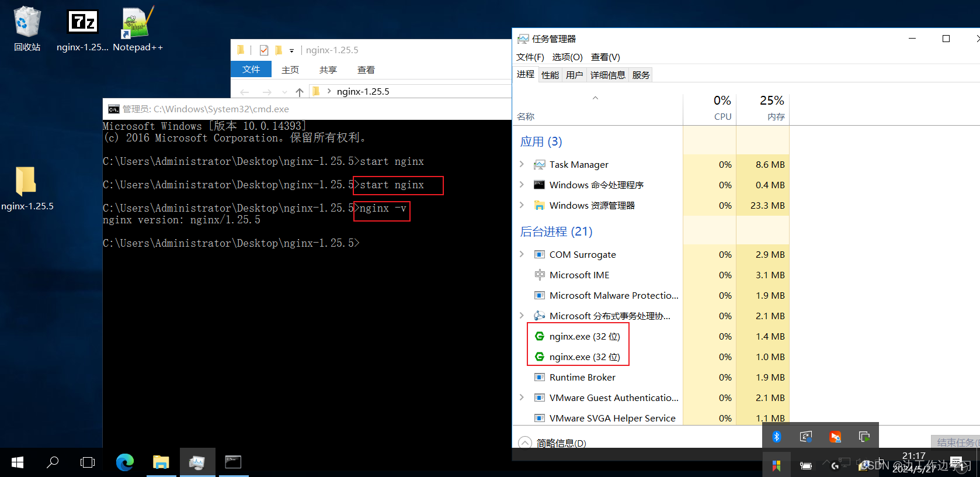
Task: Switch to the 用户 tab
Action: tap(575, 75)
